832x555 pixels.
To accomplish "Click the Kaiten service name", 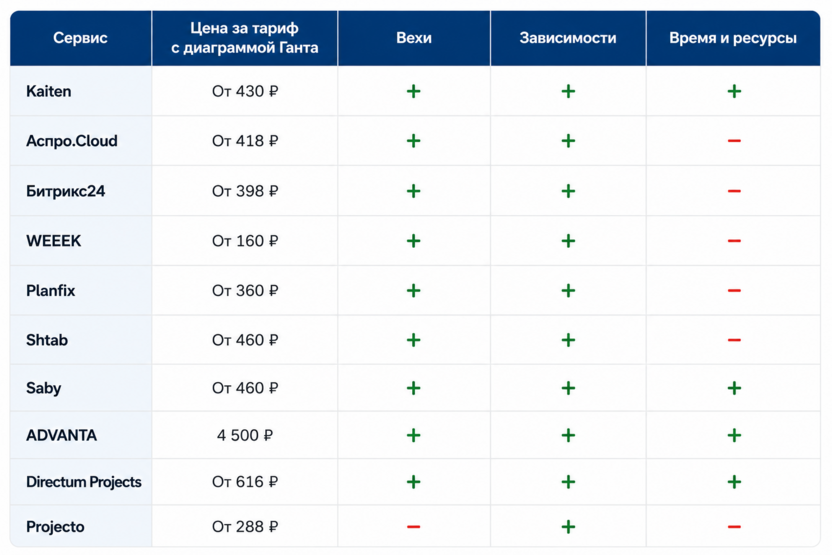I will point(48,91).
